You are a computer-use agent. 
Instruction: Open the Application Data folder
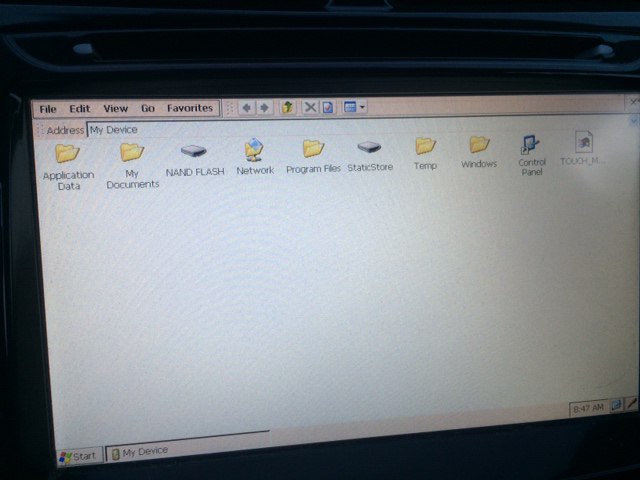click(67, 154)
